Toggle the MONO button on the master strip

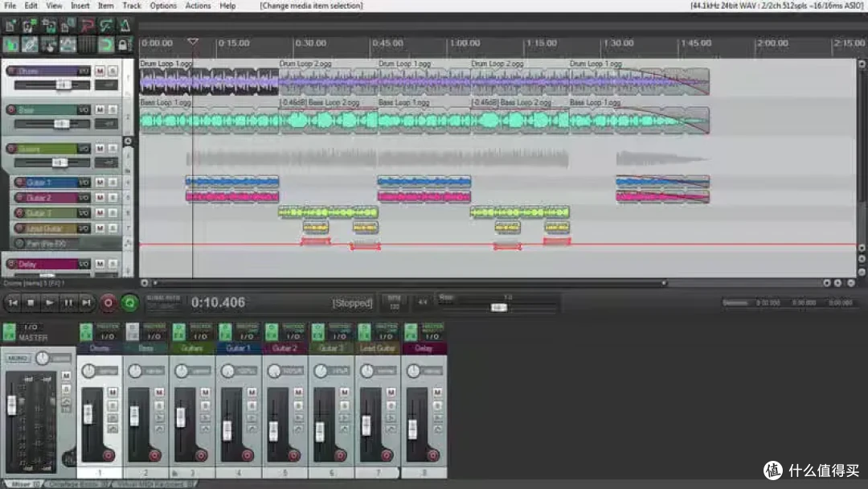pyautogui.click(x=17, y=358)
